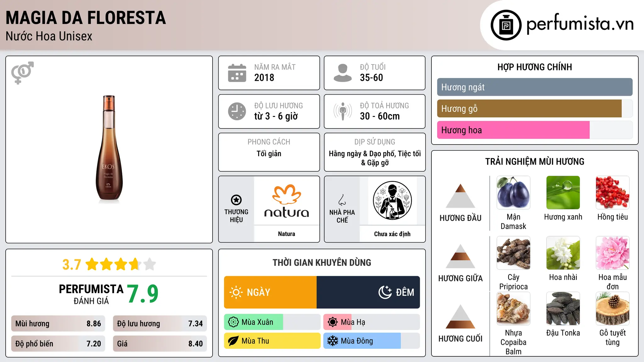Click the Hương gỗ accord bar
Screen dimensions: 644x362
tap(535, 108)
